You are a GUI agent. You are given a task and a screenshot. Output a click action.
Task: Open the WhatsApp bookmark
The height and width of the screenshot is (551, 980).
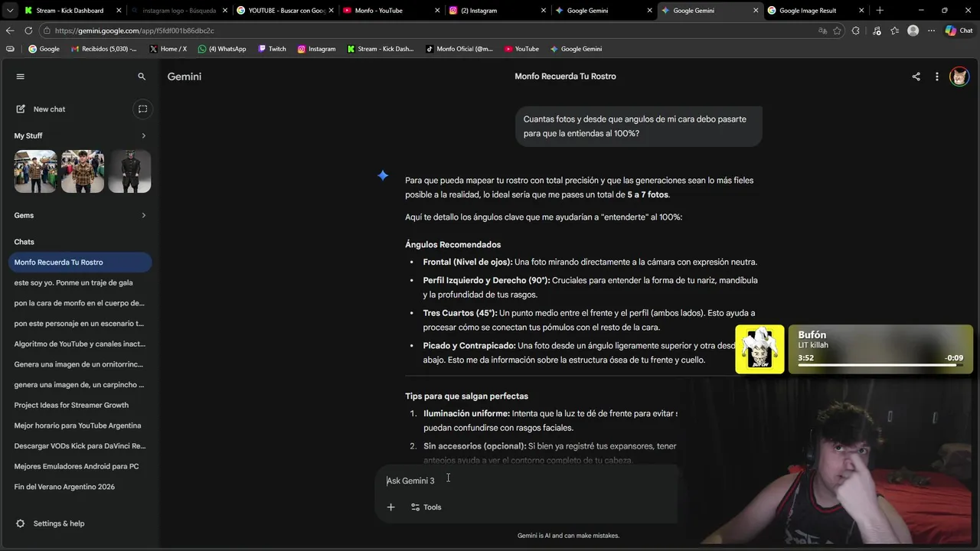click(222, 49)
